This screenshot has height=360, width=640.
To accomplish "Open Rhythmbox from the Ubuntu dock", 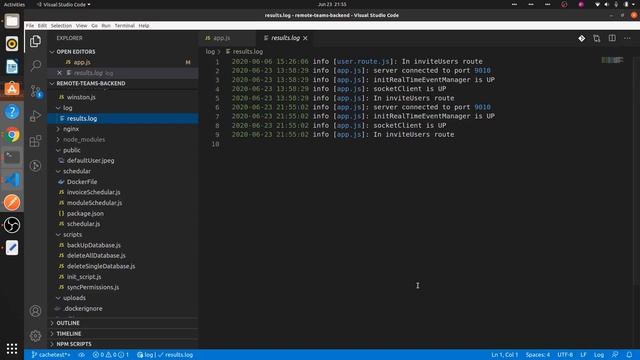I will click(12, 44).
